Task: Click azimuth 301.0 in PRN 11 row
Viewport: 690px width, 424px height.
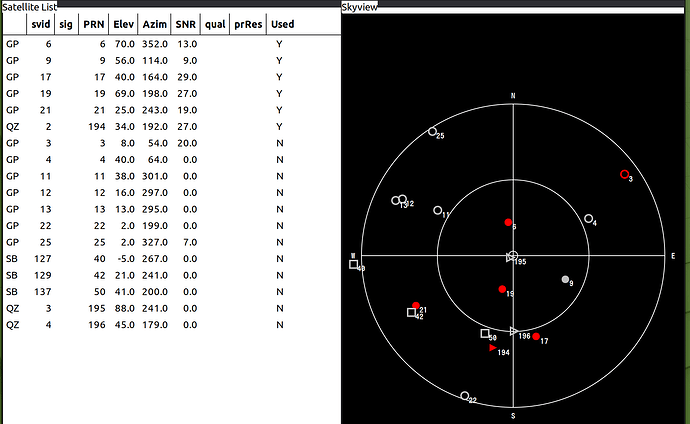Action: point(154,176)
